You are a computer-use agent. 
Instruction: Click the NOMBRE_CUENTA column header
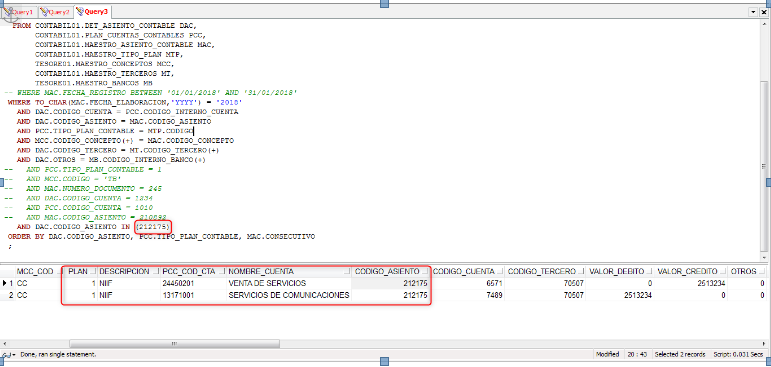289,272
